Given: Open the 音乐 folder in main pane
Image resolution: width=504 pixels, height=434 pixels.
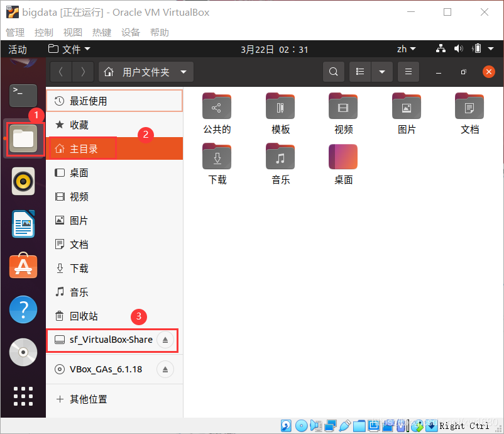Looking at the screenshot, I should pos(280,164).
